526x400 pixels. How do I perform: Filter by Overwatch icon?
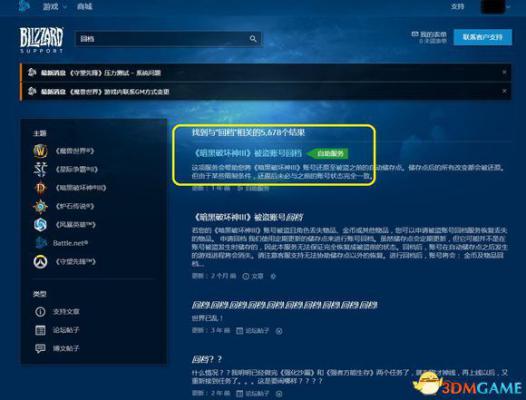[x=40, y=261]
